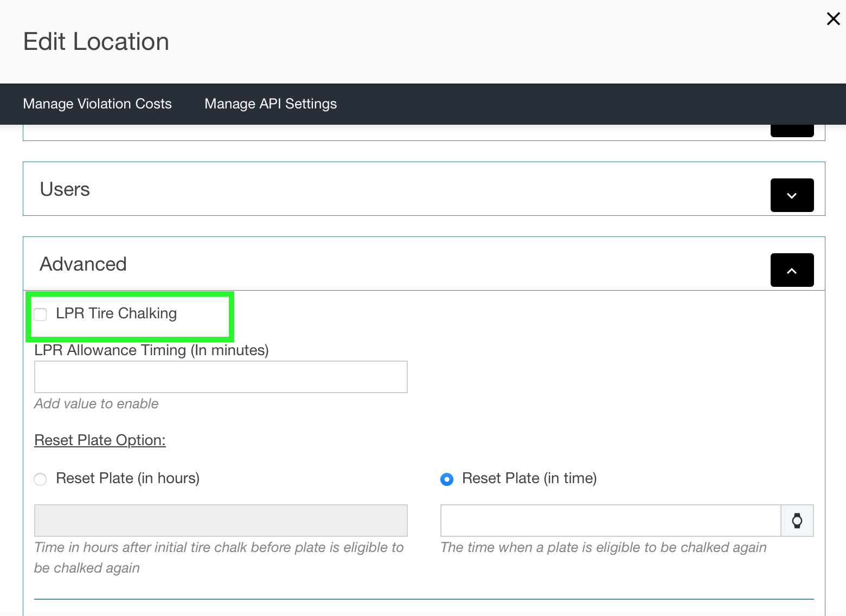The width and height of the screenshot is (846, 616).
Task: Click the Advanced section title
Action: click(x=83, y=264)
